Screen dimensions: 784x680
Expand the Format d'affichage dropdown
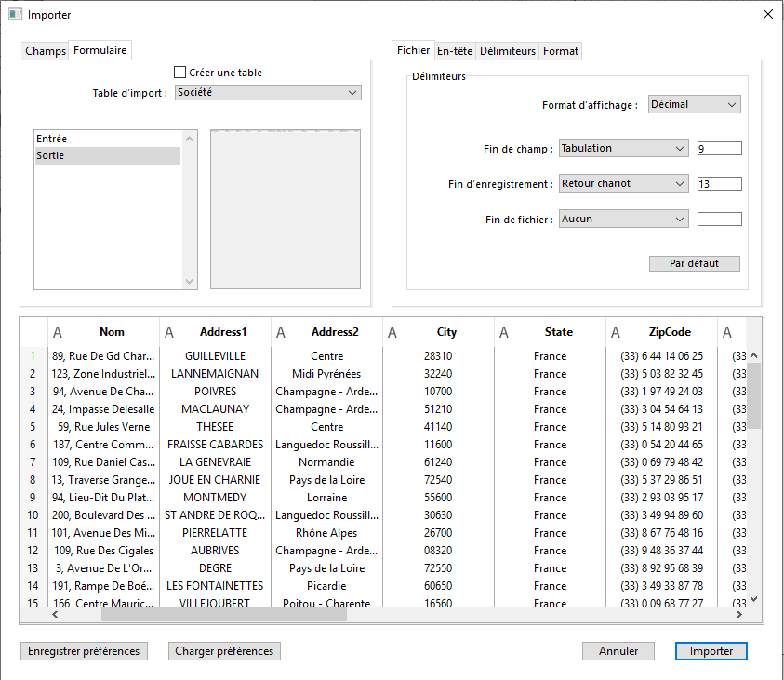[694, 105]
